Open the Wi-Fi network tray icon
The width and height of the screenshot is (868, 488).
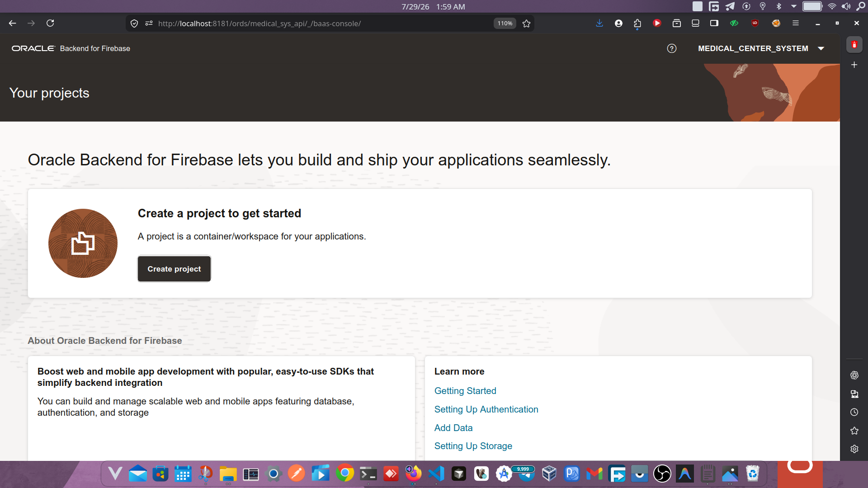pyautogui.click(x=832, y=6)
